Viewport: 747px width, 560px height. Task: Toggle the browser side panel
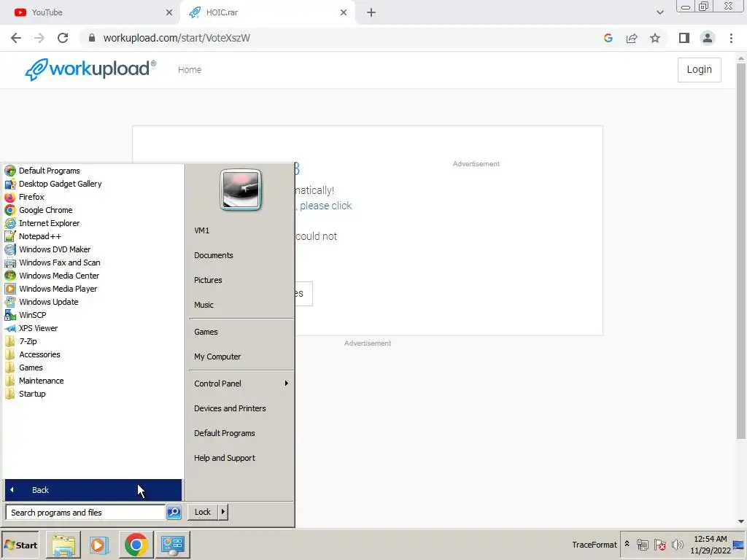pyautogui.click(x=684, y=38)
